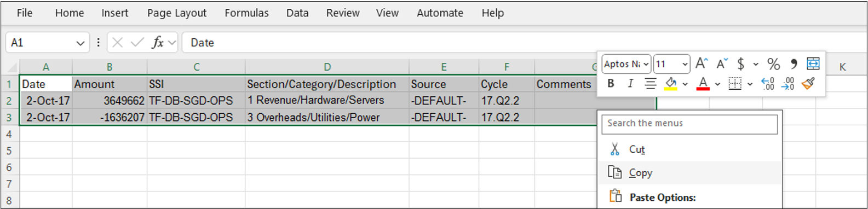This screenshot has width=868, height=209.
Task: Choose Copy from context menu
Action: (689, 173)
